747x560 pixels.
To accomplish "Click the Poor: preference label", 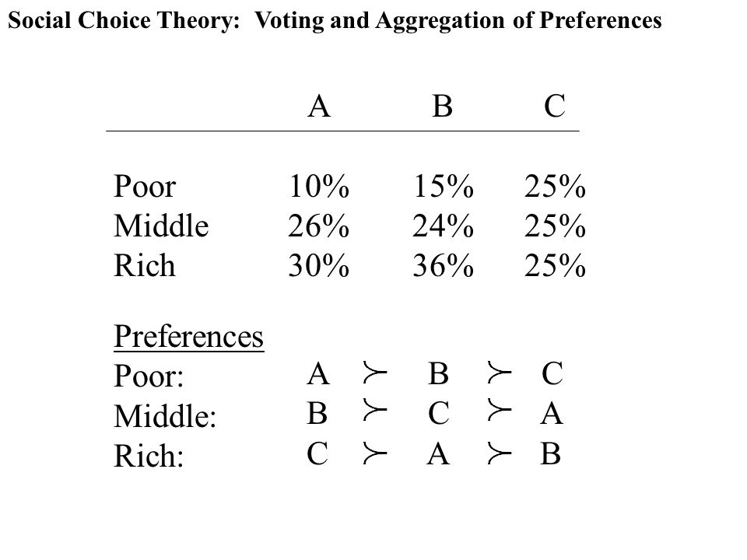I will pos(149,376).
